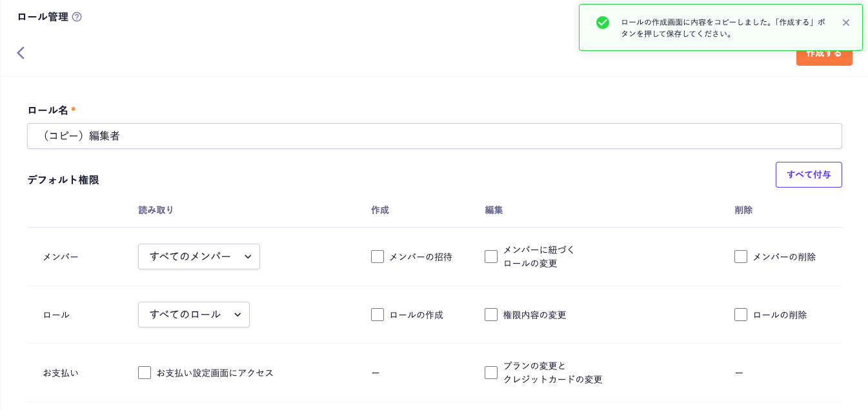The height and width of the screenshot is (410, 868).
Task: Enable プランの変更とクレジットカードの変更 checkbox
Action: click(x=491, y=373)
